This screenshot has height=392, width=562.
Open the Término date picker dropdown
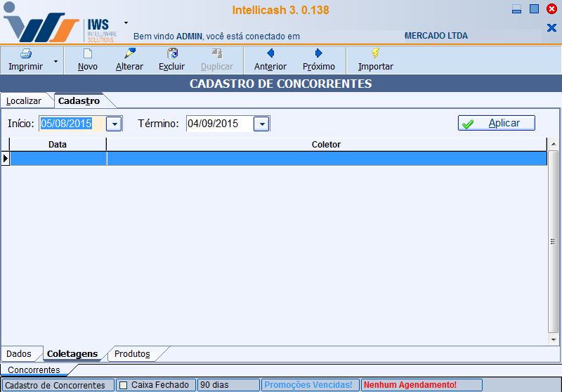click(x=261, y=124)
